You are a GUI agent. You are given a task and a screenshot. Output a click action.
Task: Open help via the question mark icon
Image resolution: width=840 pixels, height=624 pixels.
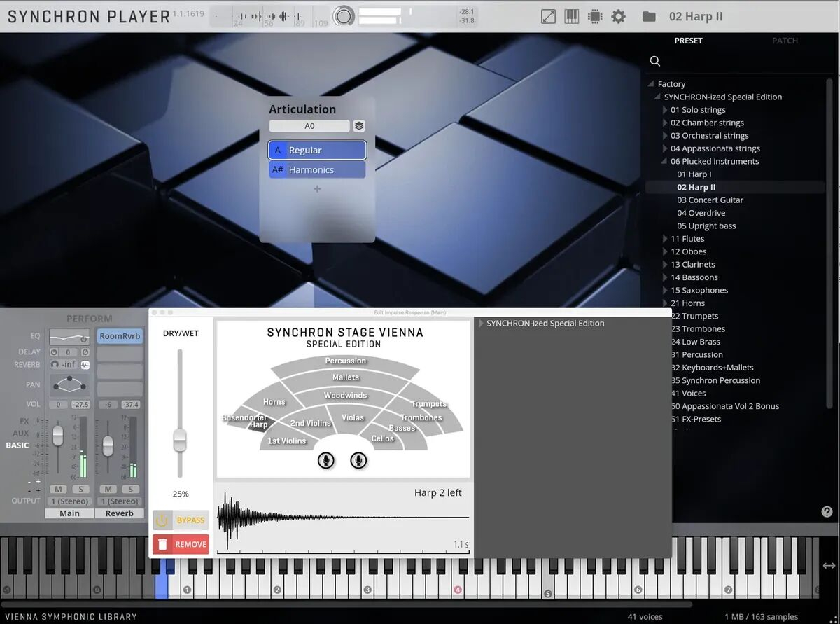click(x=827, y=512)
